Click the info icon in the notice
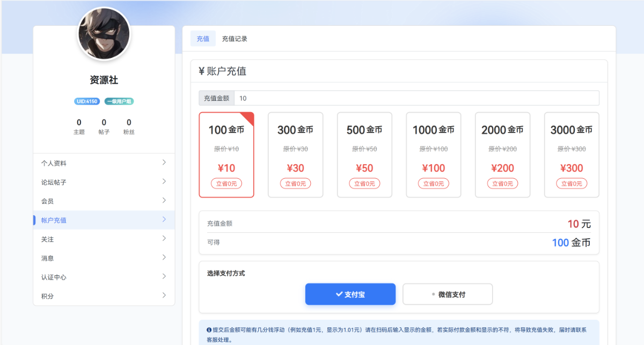This screenshot has height=345, width=644. [209, 329]
